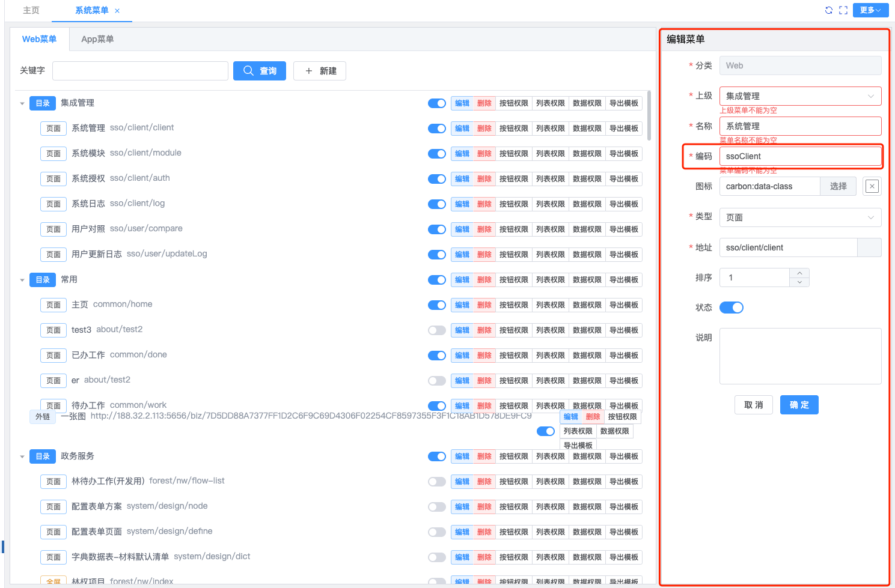Close the 系统菜单 tab with X icon
The height and width of the screenshot is (588, 895).
(117, 11)
